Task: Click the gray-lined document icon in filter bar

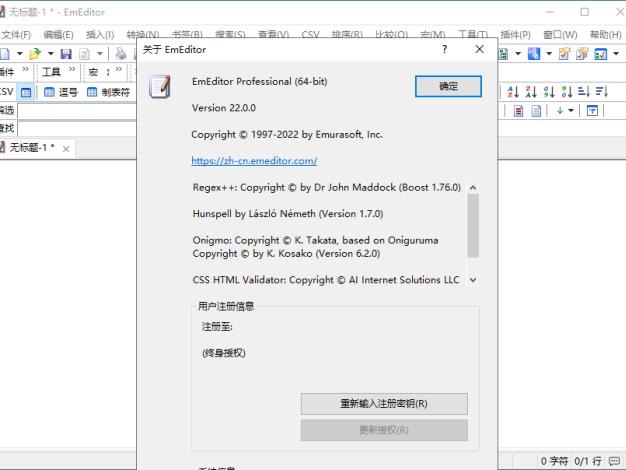Action: click(x=536, y=111)
